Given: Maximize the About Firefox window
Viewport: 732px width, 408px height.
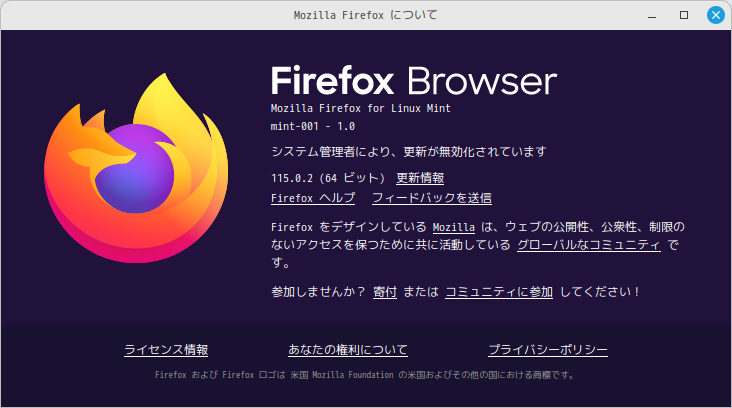Looking at the screenshot, I should [684, 15].
